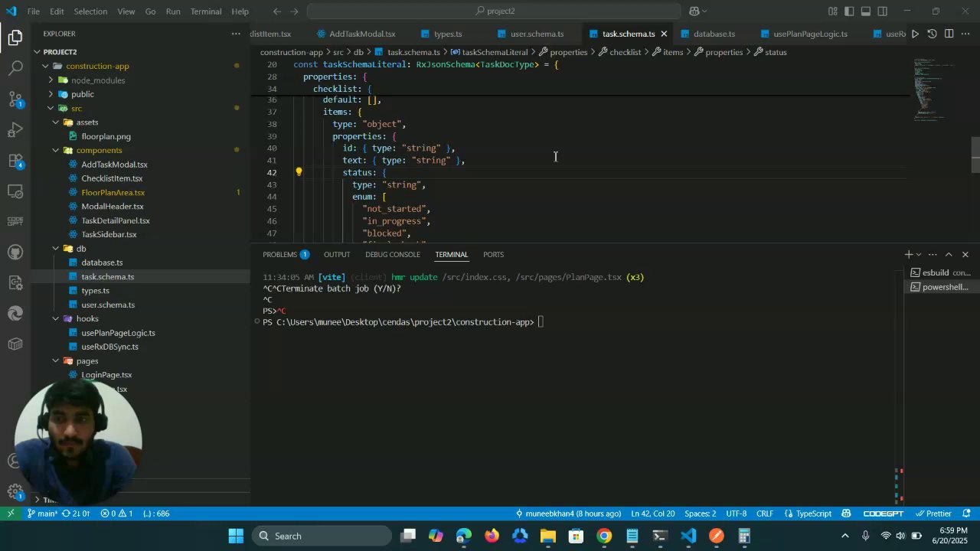Click the lightbulb code action icon
Viewport: 980px width, 551px height.
pos(299,172)
